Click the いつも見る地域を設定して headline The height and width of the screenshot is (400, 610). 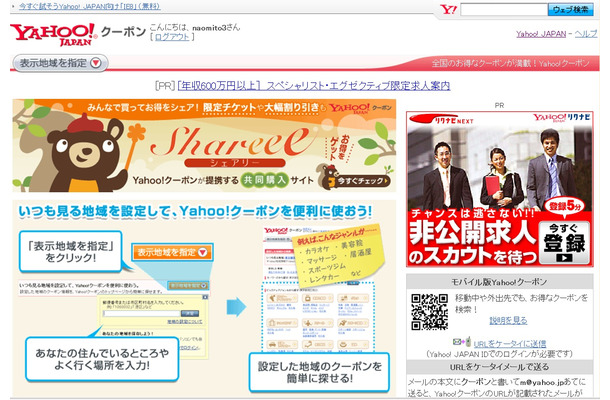click(195, 211)
